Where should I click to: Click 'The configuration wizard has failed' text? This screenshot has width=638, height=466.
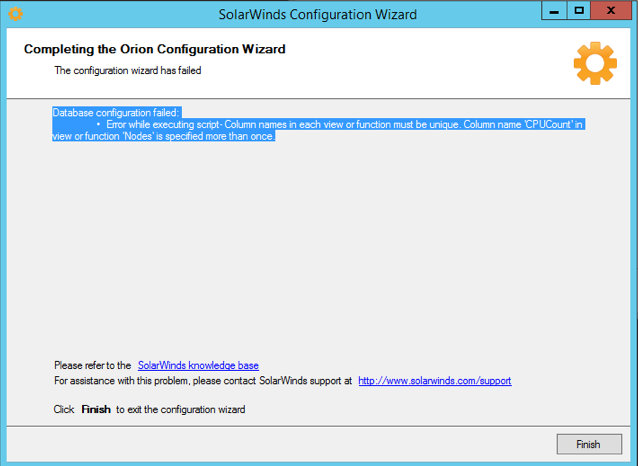(x=128, y=70)
